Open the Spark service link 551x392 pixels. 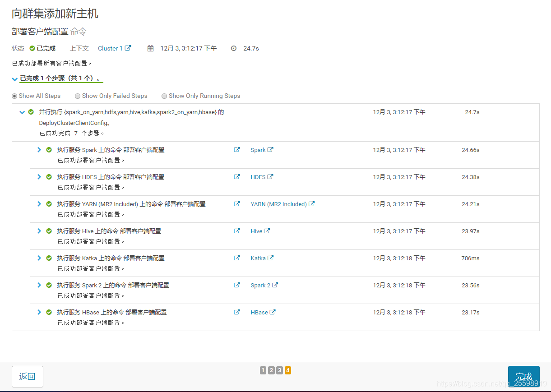pos(262,150)
